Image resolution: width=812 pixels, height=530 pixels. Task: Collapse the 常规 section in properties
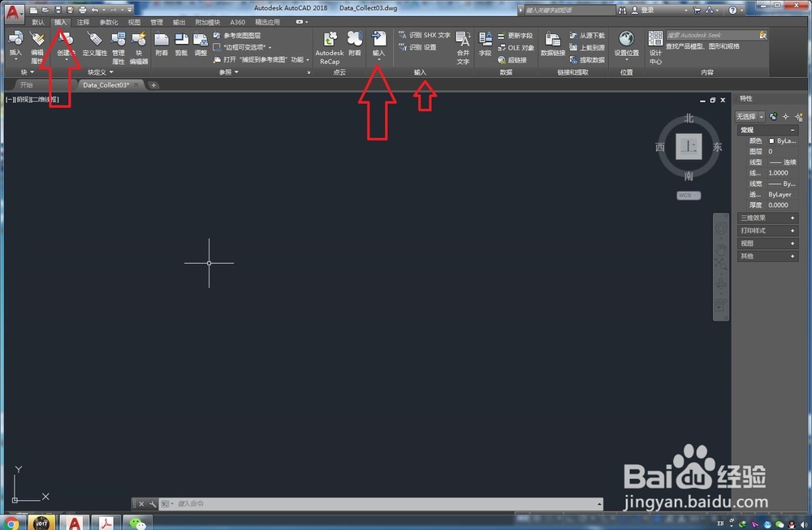(x=793, y=130)
